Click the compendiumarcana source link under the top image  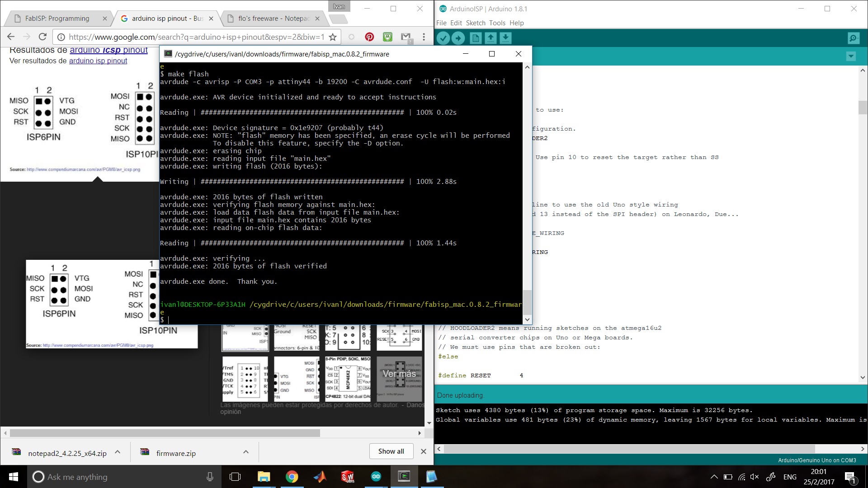[x=83, y=169]
